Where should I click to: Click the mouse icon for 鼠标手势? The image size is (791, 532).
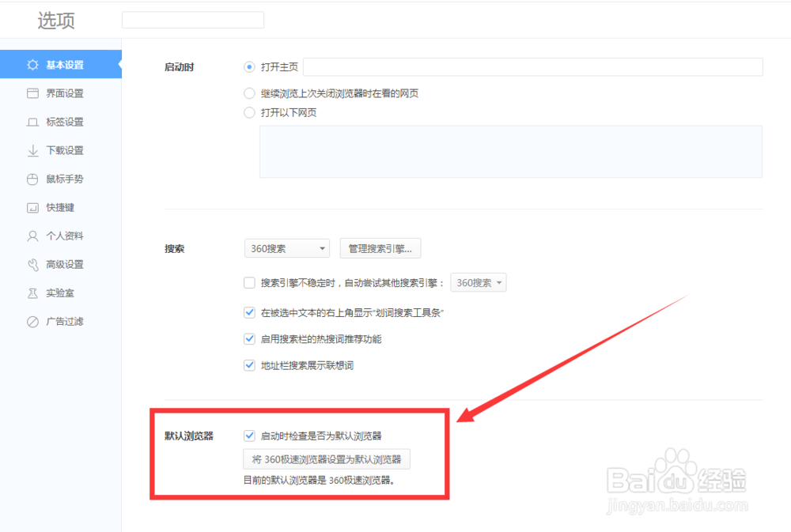(x=32, y=179)
